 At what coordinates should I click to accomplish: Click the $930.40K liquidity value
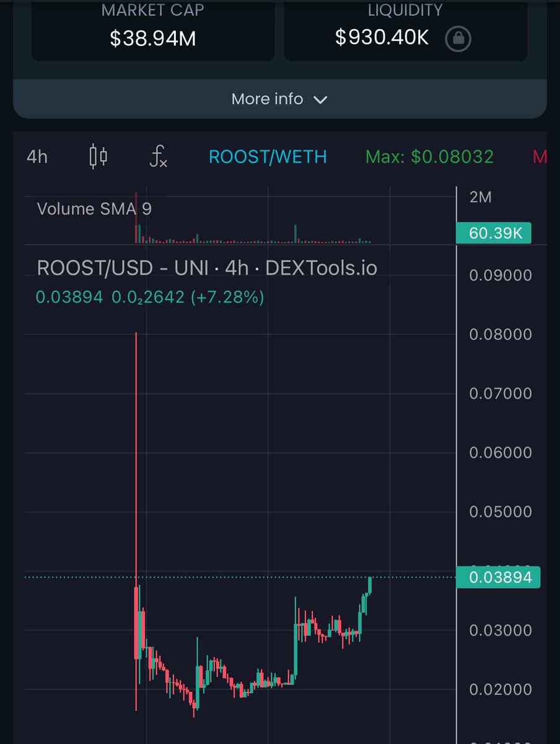pos(382,37)
